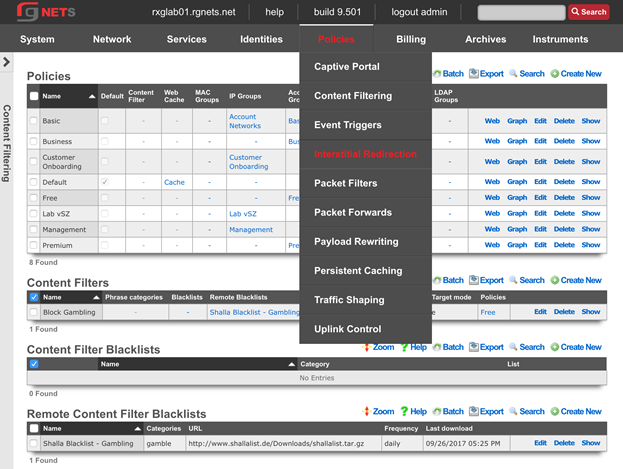Toggle select-all checkbox in Policies table header

click(x=34, y=96)
